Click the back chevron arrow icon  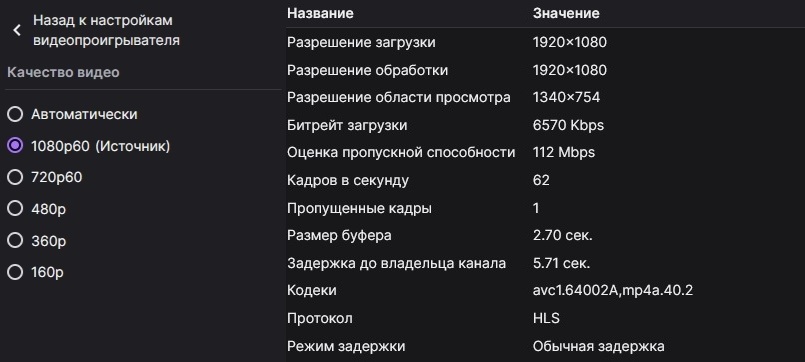(17, 30)
